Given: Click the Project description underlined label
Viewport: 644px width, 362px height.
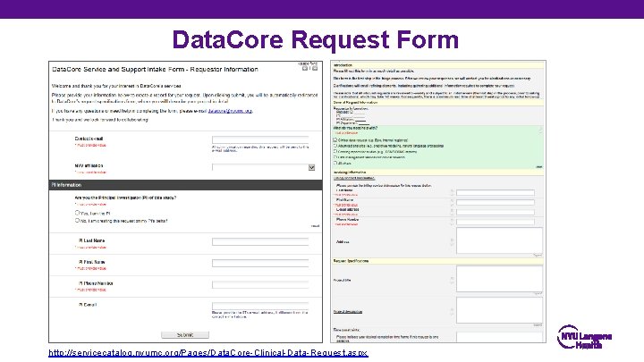Looking at the screenshot, I should [x=348, y=312].
